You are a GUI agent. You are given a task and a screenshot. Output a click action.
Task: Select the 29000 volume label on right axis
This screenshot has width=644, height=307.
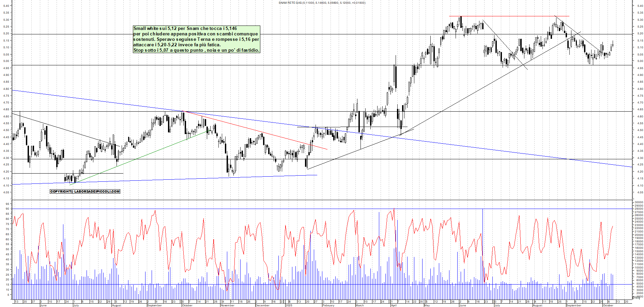click(x=639, y=205)
